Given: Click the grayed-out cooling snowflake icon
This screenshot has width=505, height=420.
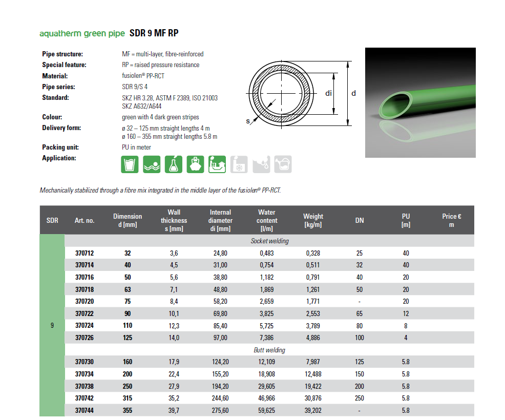Looking at the screenshot, I should [239, 164].
